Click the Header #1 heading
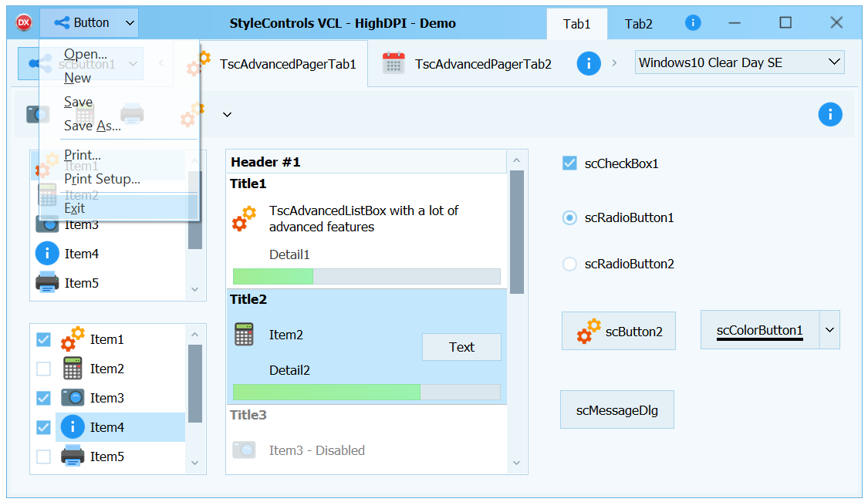 click(x=265, y=162)
